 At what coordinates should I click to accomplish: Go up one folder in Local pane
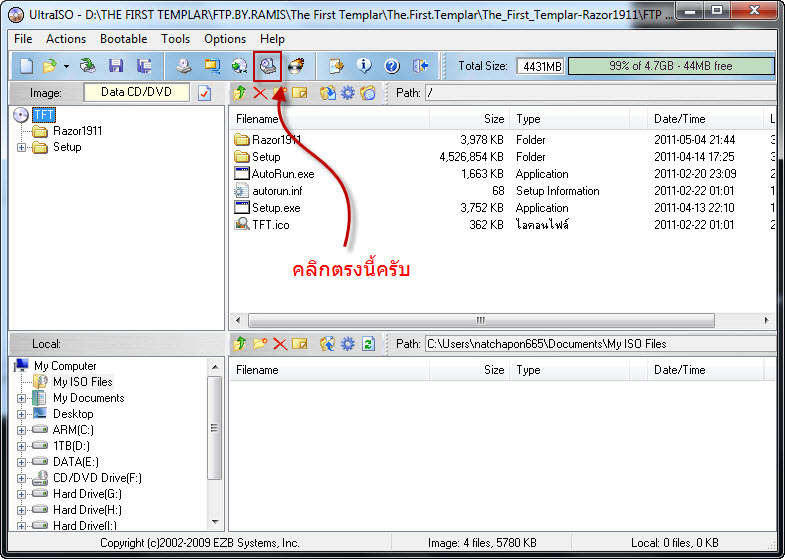click(x=240, y=344)
